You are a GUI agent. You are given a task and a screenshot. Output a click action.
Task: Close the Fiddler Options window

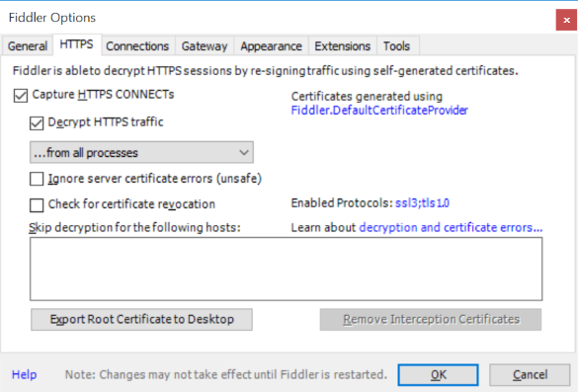566,20
